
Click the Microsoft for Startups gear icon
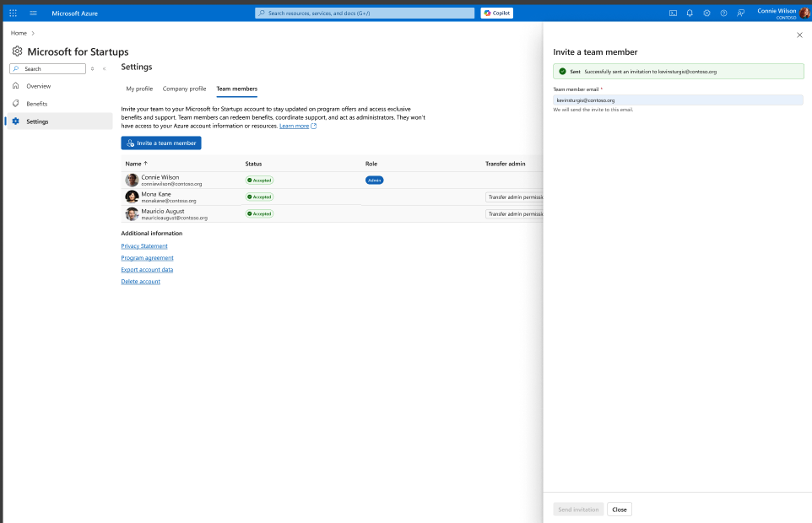tap(17, 51)
